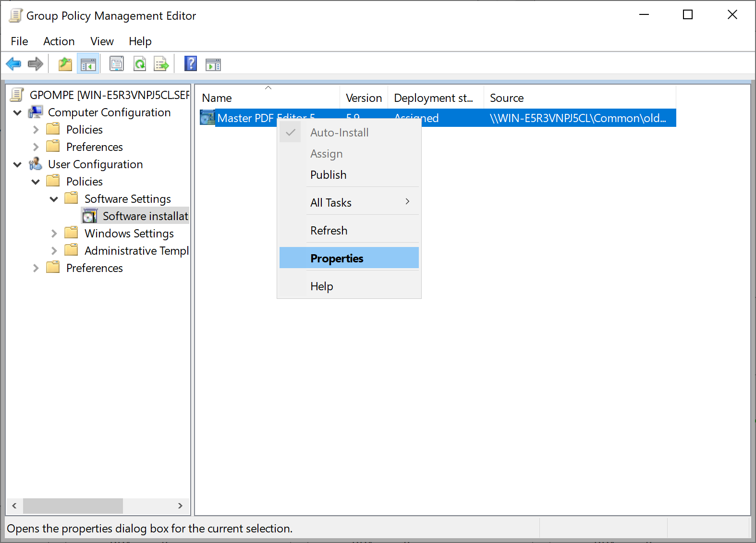Toggle Show/Hide Console Tree toolbar icon
Screen dimensions: 756x543
pos(88,64)
